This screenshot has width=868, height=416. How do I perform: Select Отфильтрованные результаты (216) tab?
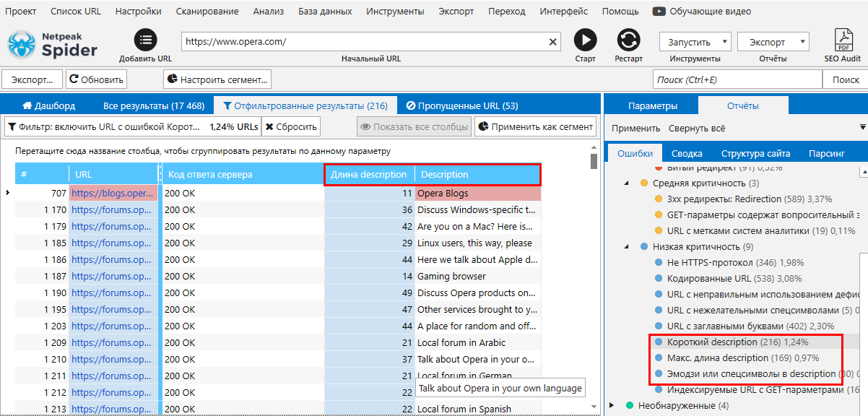[x=305, y=105]
